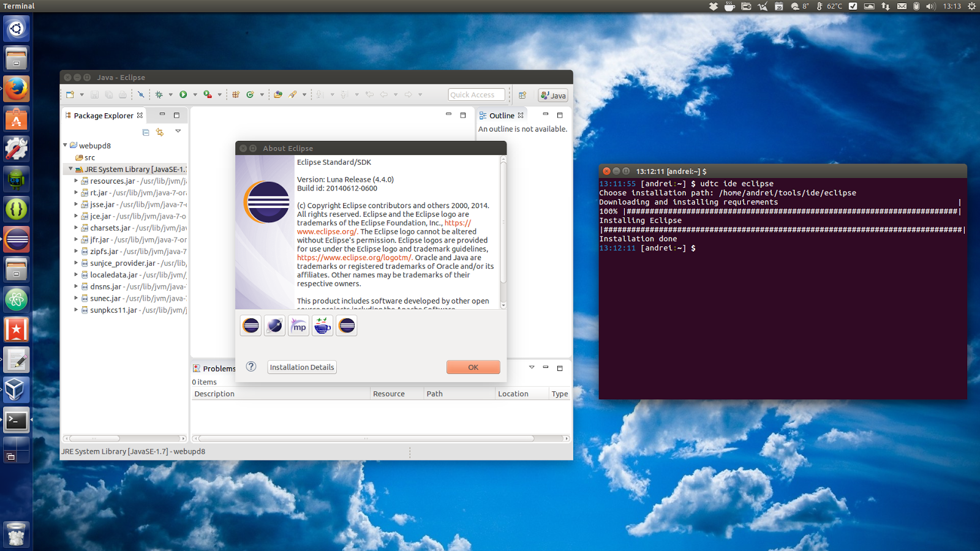980x551 pixels.
Task: Open the dropdown arrow next to Debug icon
Action: (x=171, y=94)
